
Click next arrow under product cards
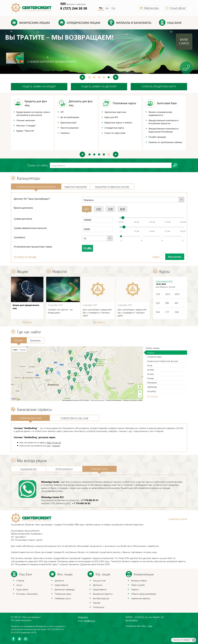click(116, 154)
